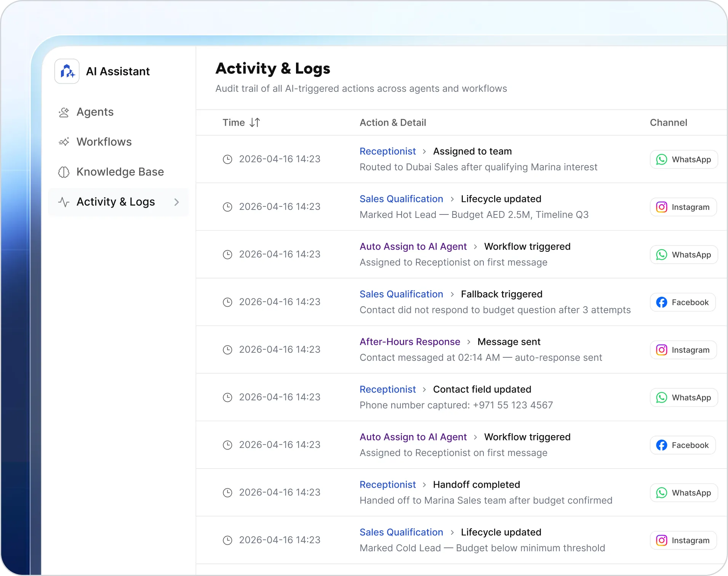
Task: Click the Activity & Logs page heading
Action: pyautogui.click(x=273, y=69)
